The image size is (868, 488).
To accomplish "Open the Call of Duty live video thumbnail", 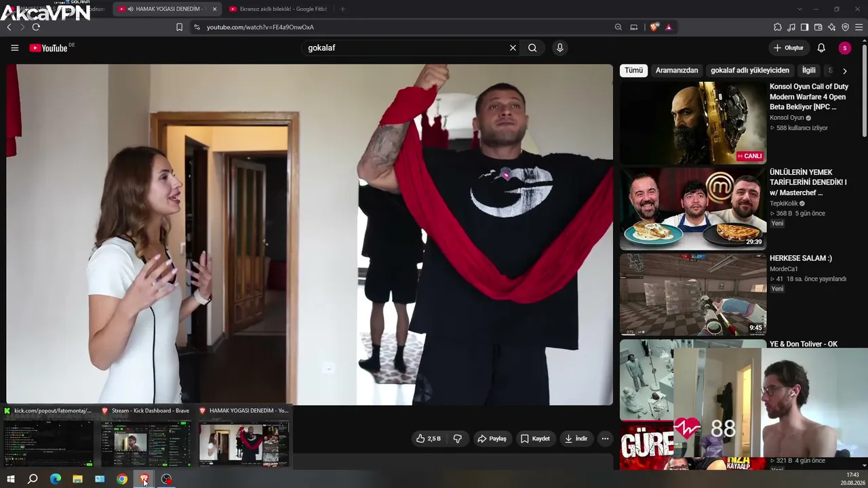I will point(692,123).
